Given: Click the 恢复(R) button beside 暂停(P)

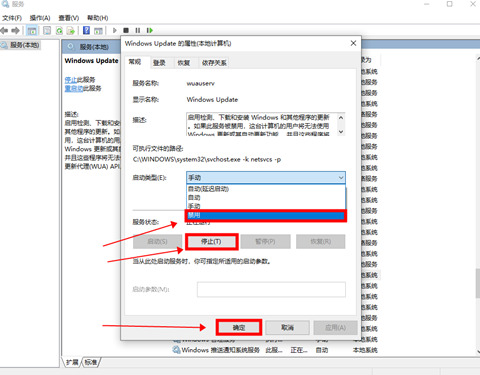Looking at the screenshot, I should [x=321, y=241].
